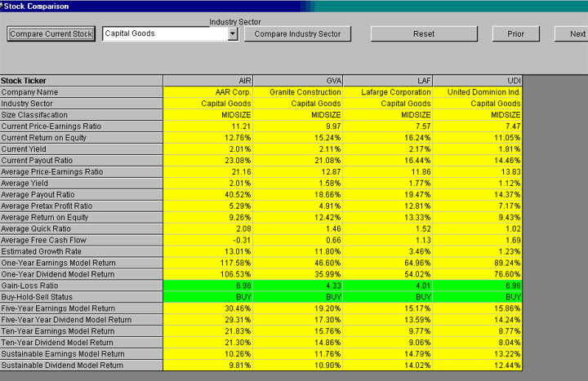Click the Ten-Year Dividend Model Return label
The height and width of the screenshot is (381, 588).
coord(82,343)
